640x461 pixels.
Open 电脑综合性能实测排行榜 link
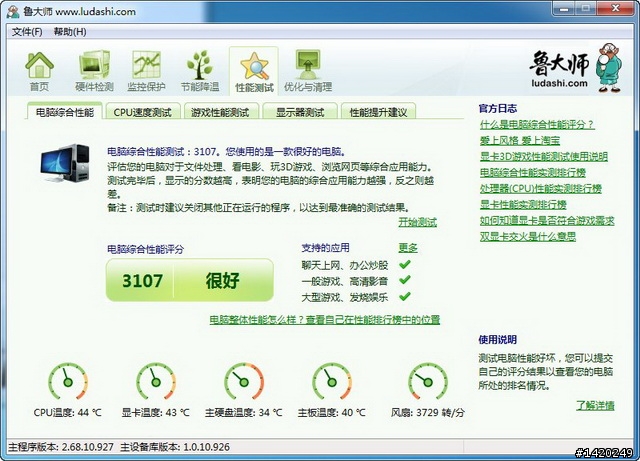[533, 173]
